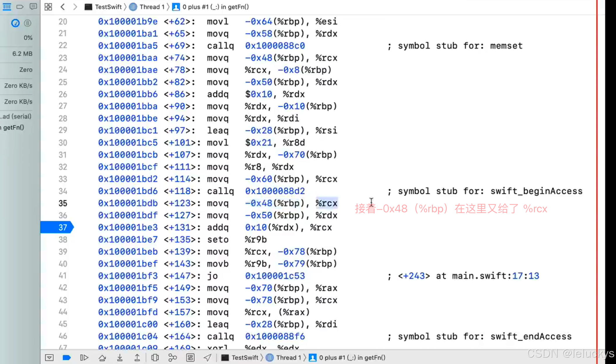Switch to breakpoint navigator tab
Screen dimensions: 616x364
(x=20, y=7)
